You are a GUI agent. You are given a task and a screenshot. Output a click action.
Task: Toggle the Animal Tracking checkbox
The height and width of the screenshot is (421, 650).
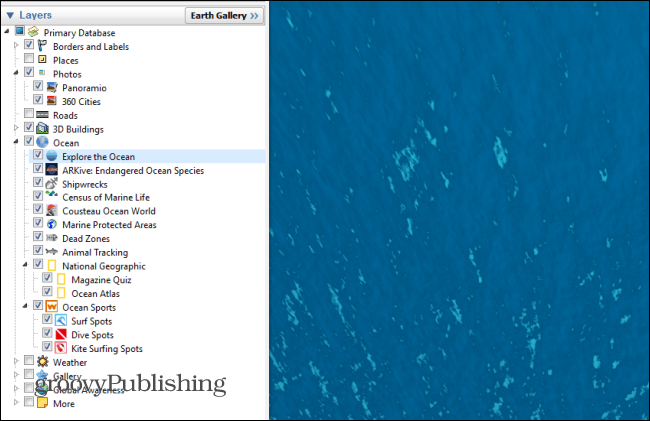tap(38, 250)
